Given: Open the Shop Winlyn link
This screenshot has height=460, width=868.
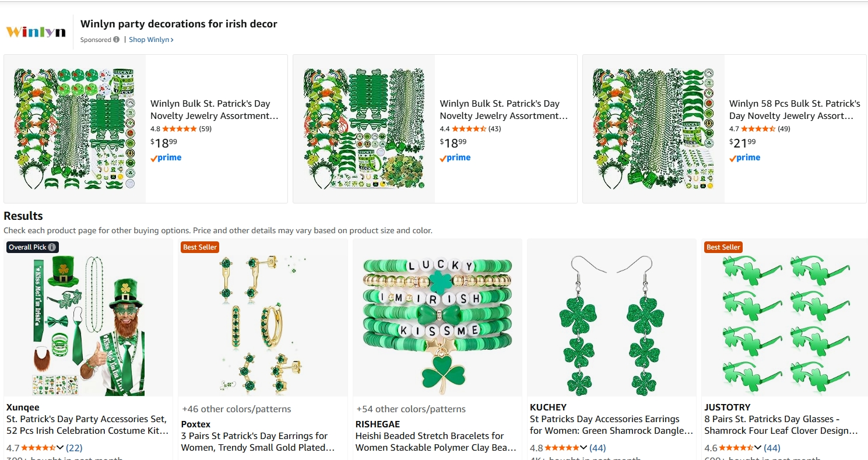Looking at the screenshot, I should [x=151, y=40].
